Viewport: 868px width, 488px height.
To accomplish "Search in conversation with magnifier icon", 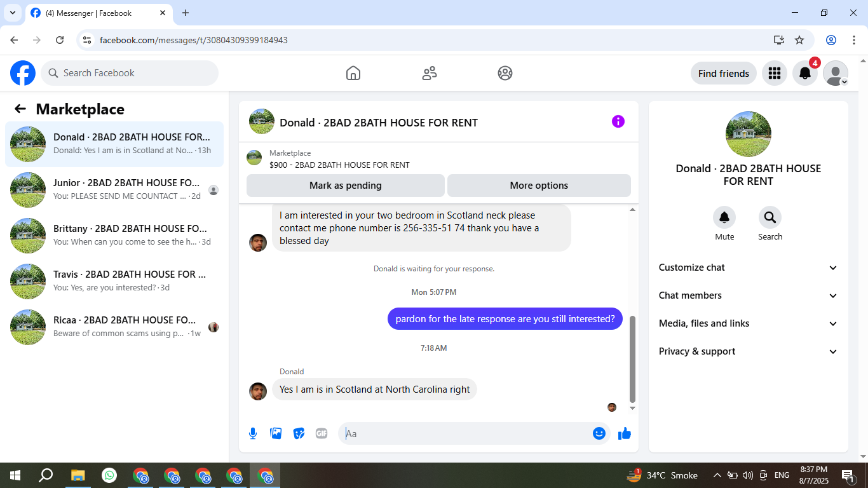I will pos(770,217).
